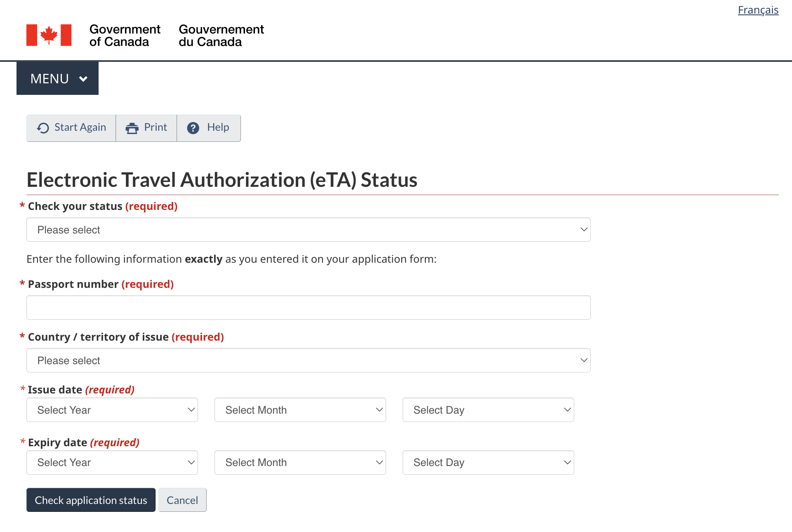The width and height of the screenshot is (792, 532).
Task: Select the Print printer icon
Action: [x=132, y=127]
